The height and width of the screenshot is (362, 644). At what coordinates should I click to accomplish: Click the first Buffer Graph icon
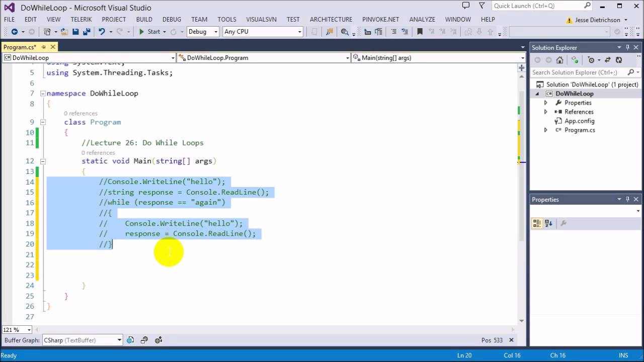130,340
